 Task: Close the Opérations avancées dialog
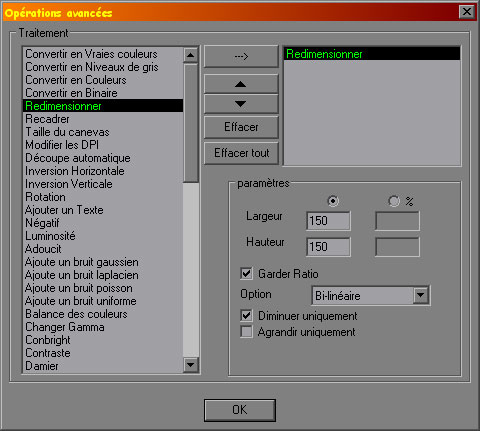coord(467,12)
